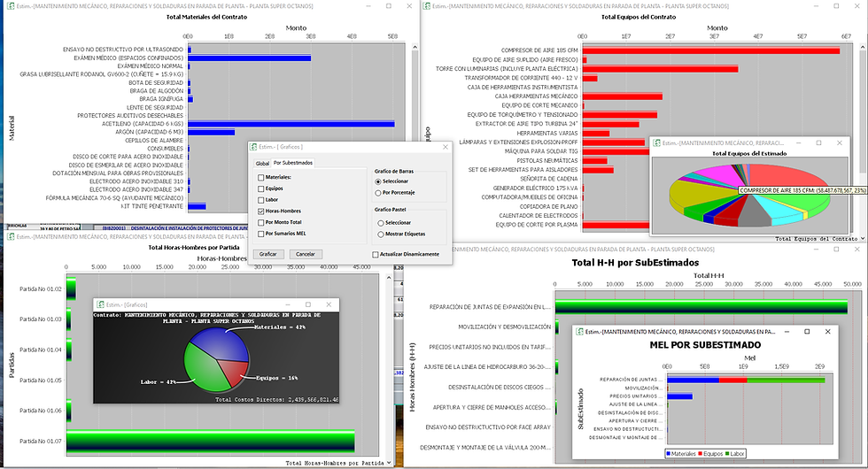Close the MEL POR SUBESTIMADO window
The image size is (868, 469).
[x=827, y=332]
